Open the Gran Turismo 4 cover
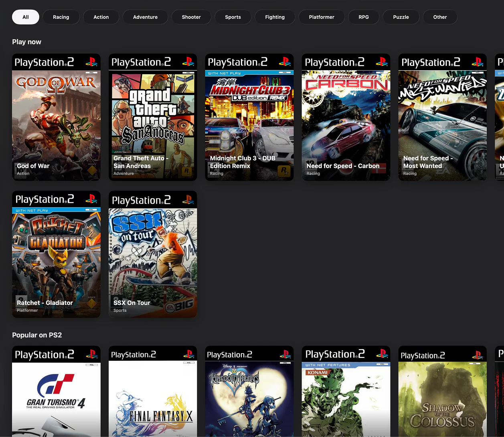Image resolution: width=504 pixels, height=437 pixels. point(56,391)
